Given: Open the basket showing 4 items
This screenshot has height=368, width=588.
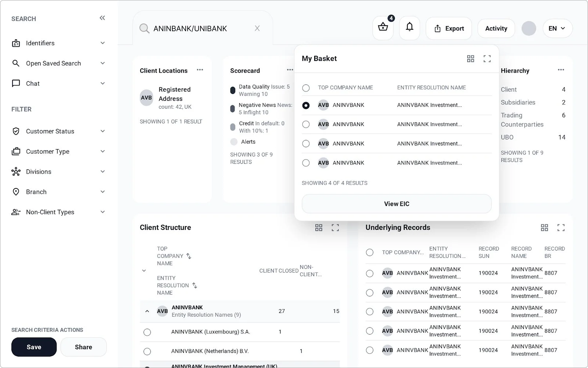Looking at the screenshot, I should [382, 28].
